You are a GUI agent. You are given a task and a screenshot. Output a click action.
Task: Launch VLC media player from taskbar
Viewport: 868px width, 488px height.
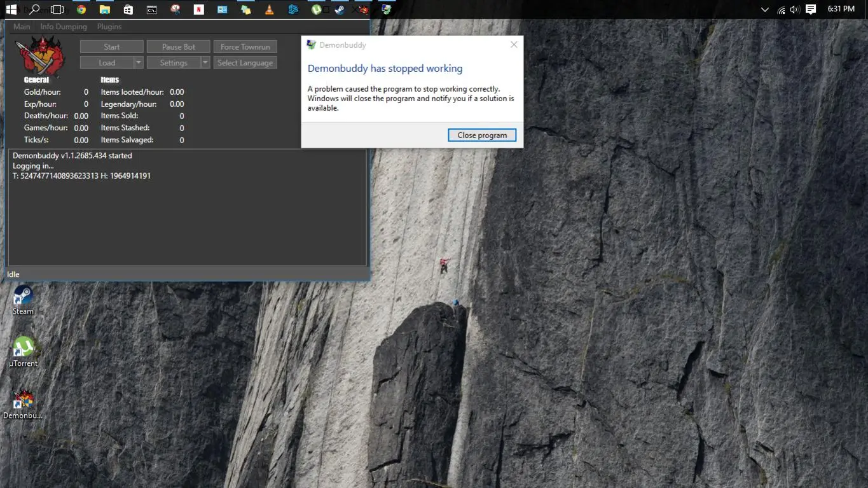269,10
